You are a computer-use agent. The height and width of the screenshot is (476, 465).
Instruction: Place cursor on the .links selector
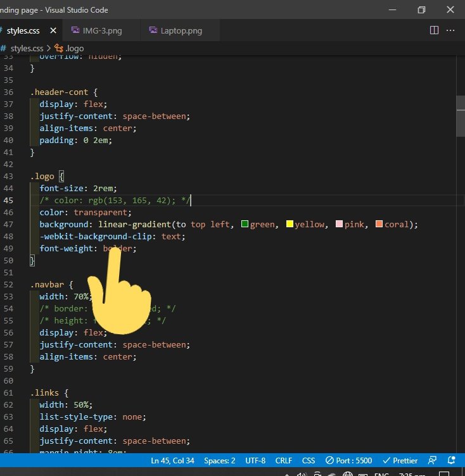(x=44, y=393)
